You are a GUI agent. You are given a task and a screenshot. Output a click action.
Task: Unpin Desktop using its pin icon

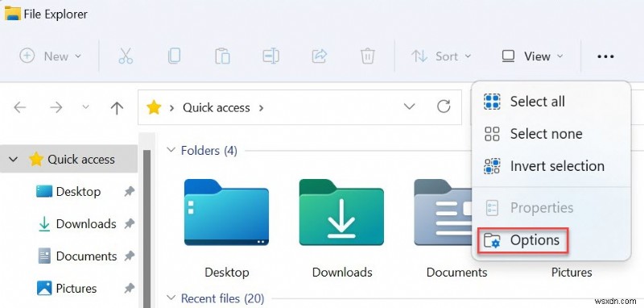[x=130, y=192]
